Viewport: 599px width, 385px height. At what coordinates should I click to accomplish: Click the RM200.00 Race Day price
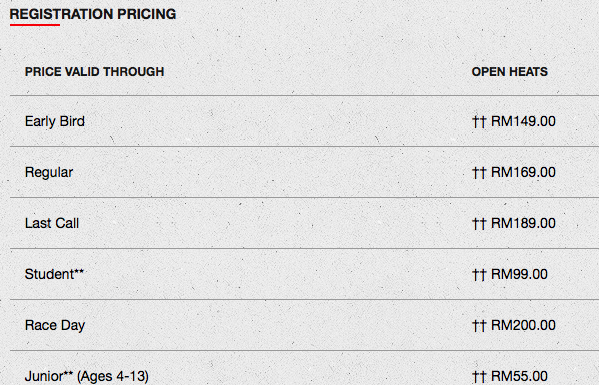[523, 325]
